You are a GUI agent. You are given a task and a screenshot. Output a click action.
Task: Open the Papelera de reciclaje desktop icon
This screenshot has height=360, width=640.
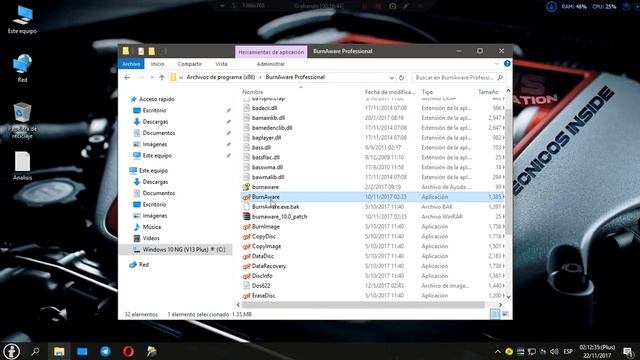[22, 120]
